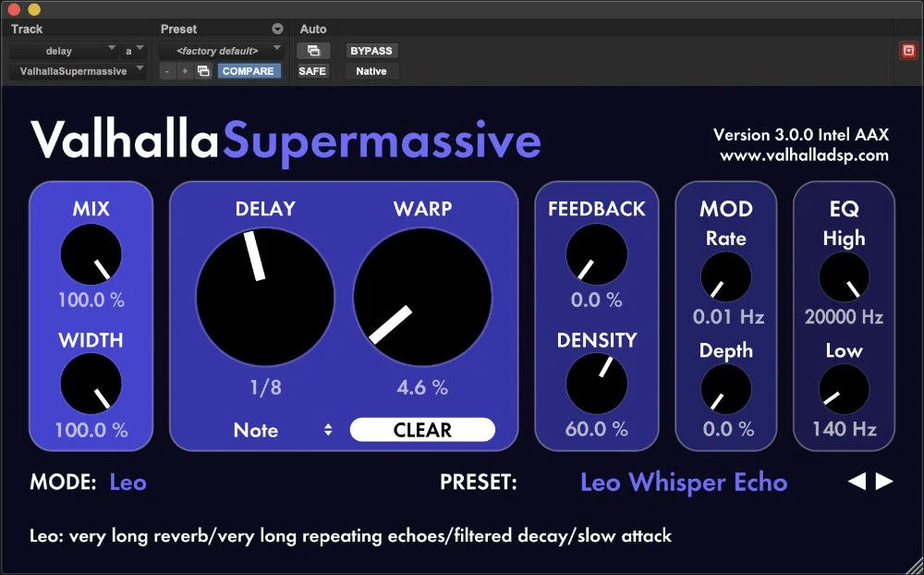Open the insert position 'a' dropdown
The width and height of the screenshot is (924, 575).
pyautogui.click(x=134, y=51)
